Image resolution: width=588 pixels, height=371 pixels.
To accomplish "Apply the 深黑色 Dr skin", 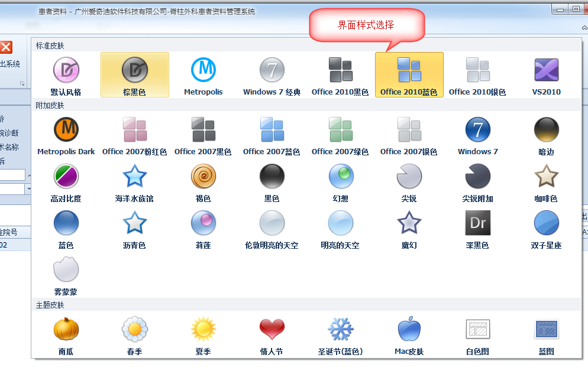I will tap(478, 229).
